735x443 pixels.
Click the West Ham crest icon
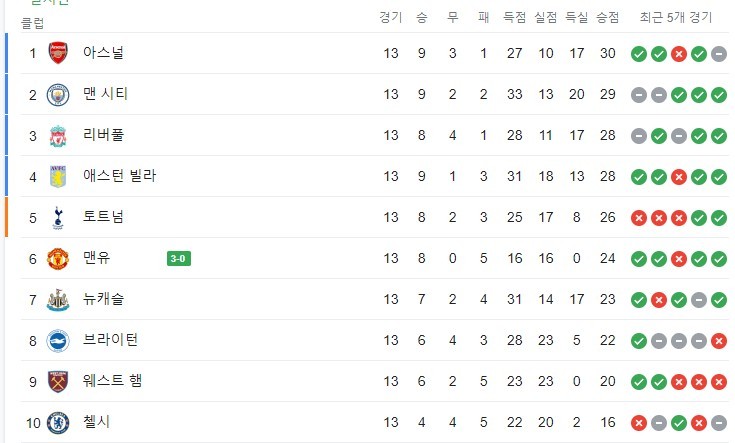[x=60, y=381]
